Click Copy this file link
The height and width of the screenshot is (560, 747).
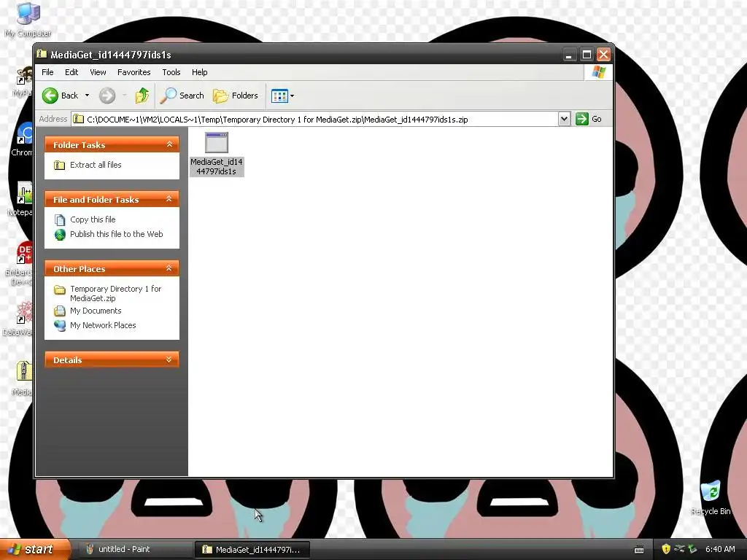click(x=93, y=219)
